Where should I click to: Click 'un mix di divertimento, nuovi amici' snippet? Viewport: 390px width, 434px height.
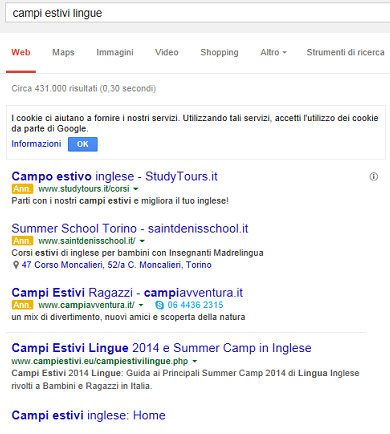coord(128,317)
